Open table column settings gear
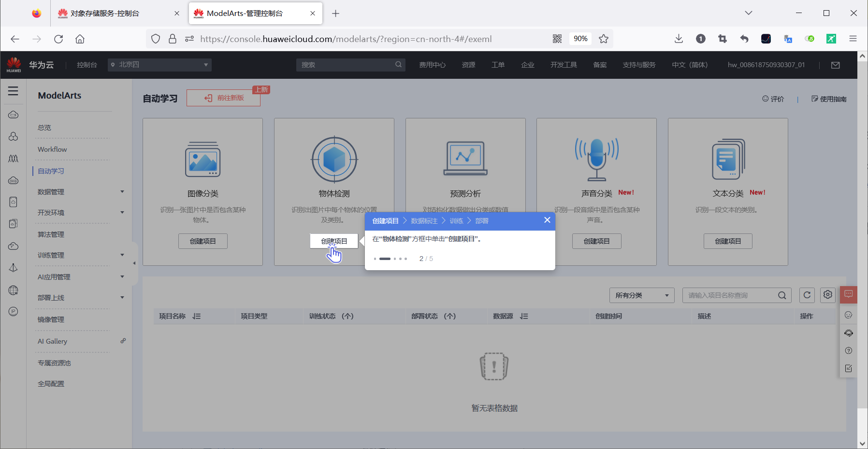Screen dimensions: 868x449 point(828,295)
